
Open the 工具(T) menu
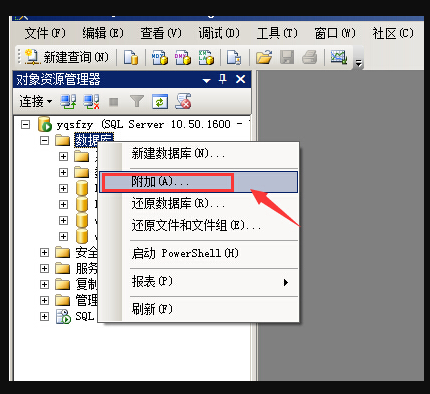277,33
